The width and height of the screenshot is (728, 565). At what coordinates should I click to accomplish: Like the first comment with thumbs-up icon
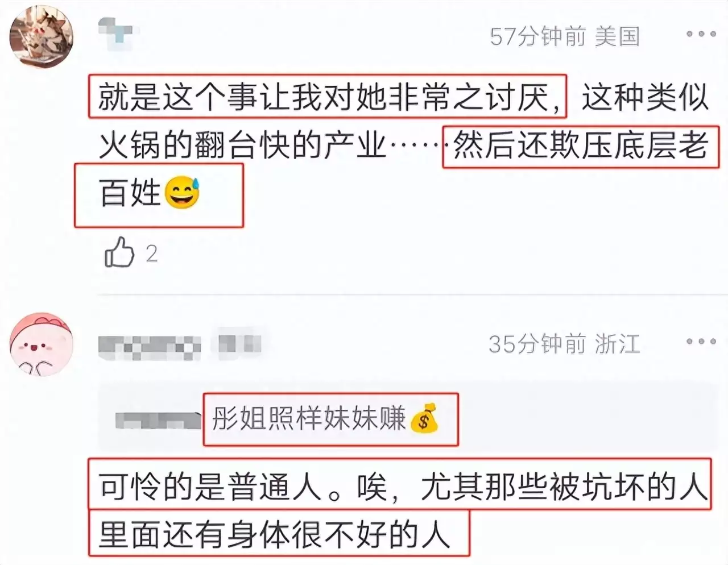pos(119,252)
